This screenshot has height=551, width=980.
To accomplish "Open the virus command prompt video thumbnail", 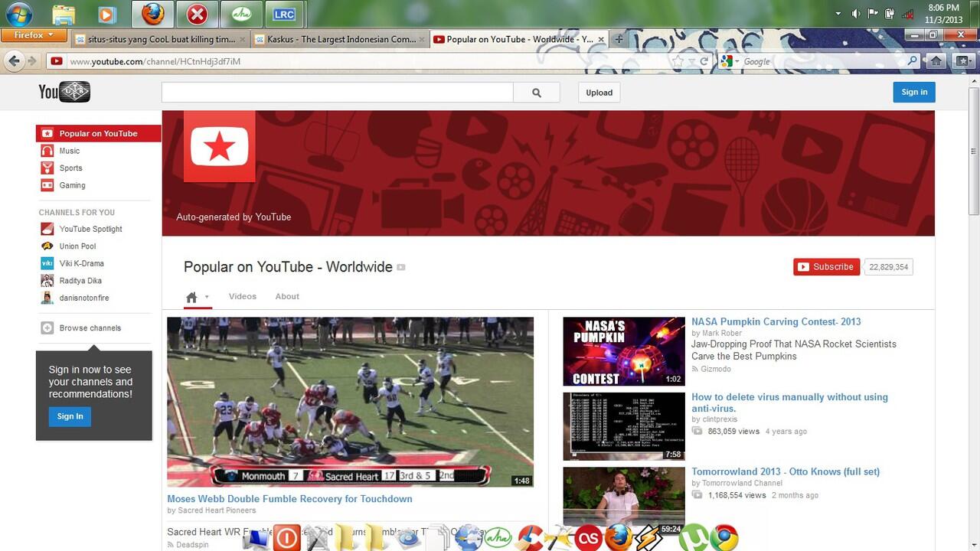I will pos(624,426).
